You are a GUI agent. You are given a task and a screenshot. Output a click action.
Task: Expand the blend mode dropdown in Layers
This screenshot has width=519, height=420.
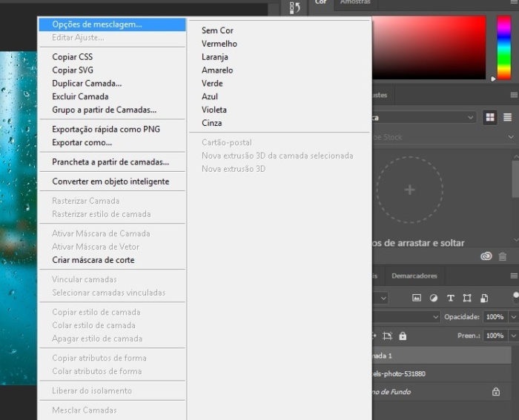click(436, 317)
